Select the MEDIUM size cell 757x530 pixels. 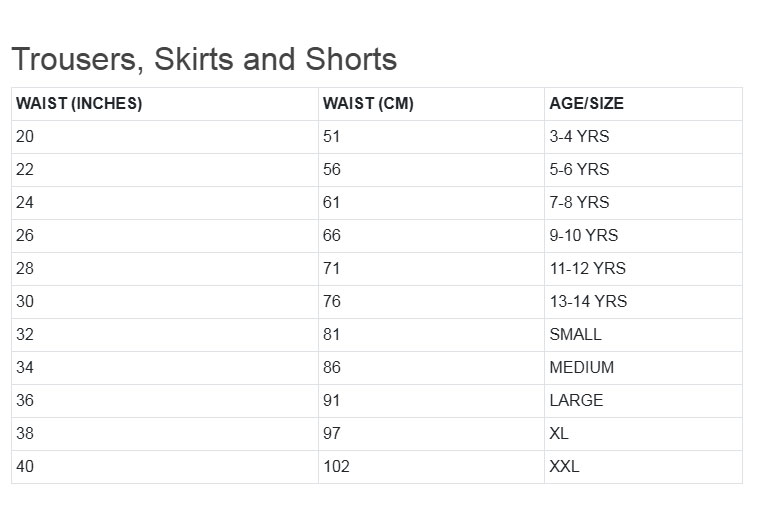[581, 367]
